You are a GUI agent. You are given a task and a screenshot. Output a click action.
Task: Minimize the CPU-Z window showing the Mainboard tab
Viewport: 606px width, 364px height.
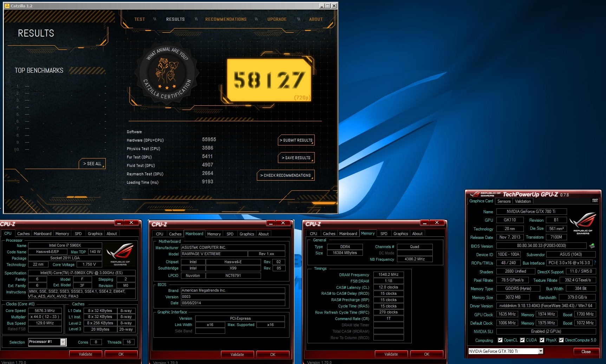point(271,223)
